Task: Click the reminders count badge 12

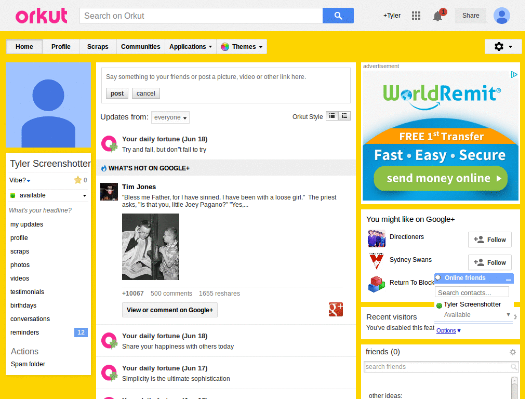Action: [x=81, y=332]
